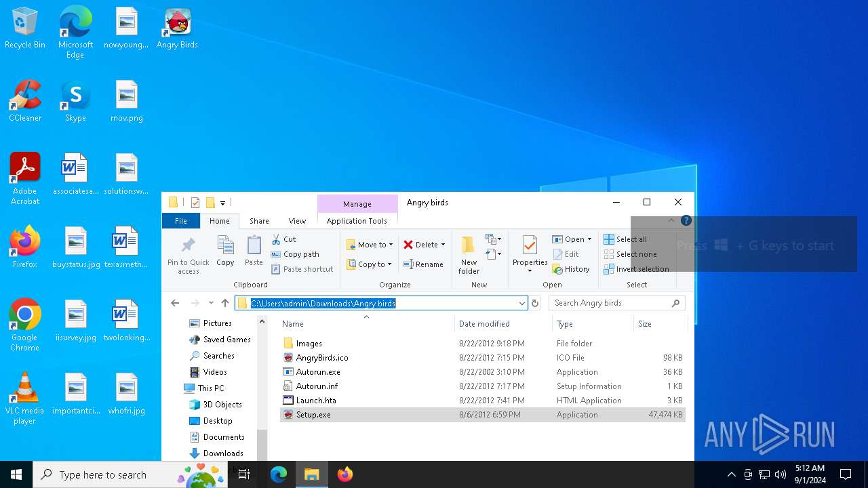Open Task View on taskbar
This screenshot has height=488, width=868.
coord(245,474)
